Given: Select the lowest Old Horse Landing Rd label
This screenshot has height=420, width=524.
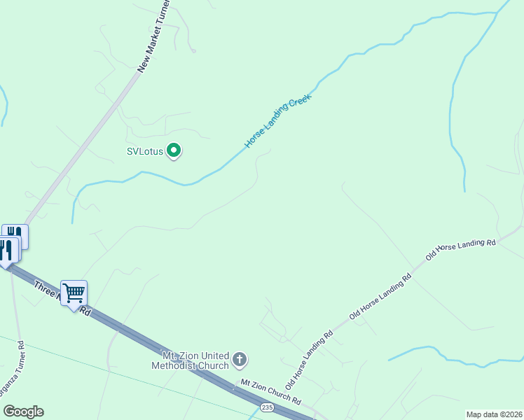Looking at the screenshot, I should 309,360.
